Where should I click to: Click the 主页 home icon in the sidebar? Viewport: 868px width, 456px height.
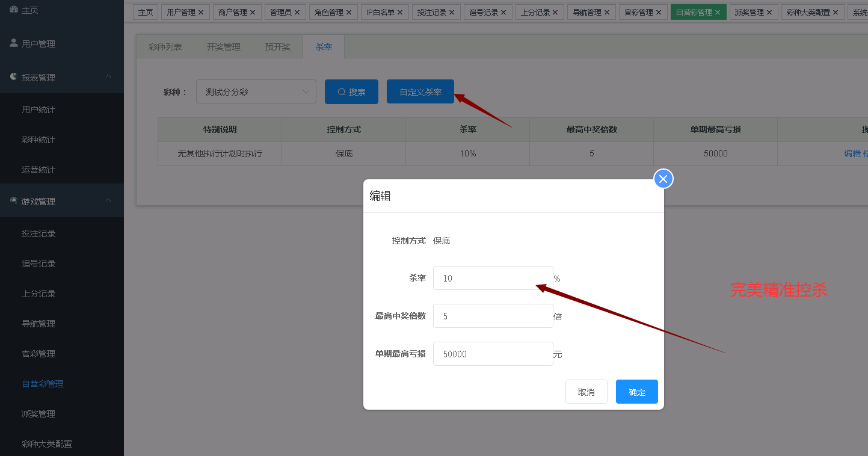pos(14,10)
